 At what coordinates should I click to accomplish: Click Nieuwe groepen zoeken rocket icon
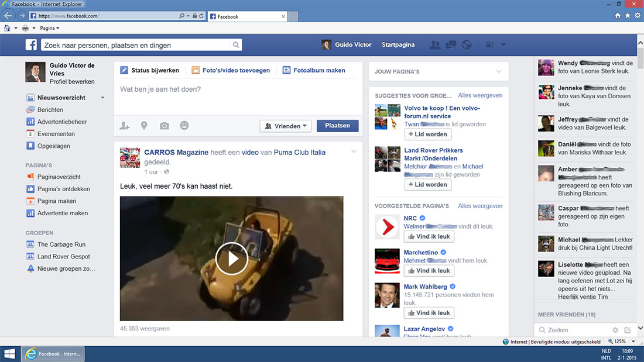point(30,269)
